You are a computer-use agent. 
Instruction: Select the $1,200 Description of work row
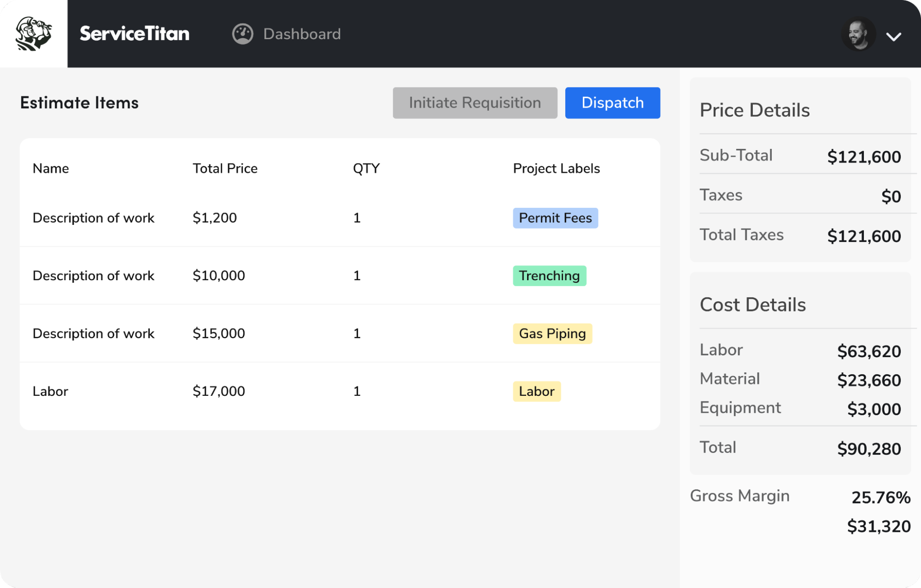(x=93, y=218)
